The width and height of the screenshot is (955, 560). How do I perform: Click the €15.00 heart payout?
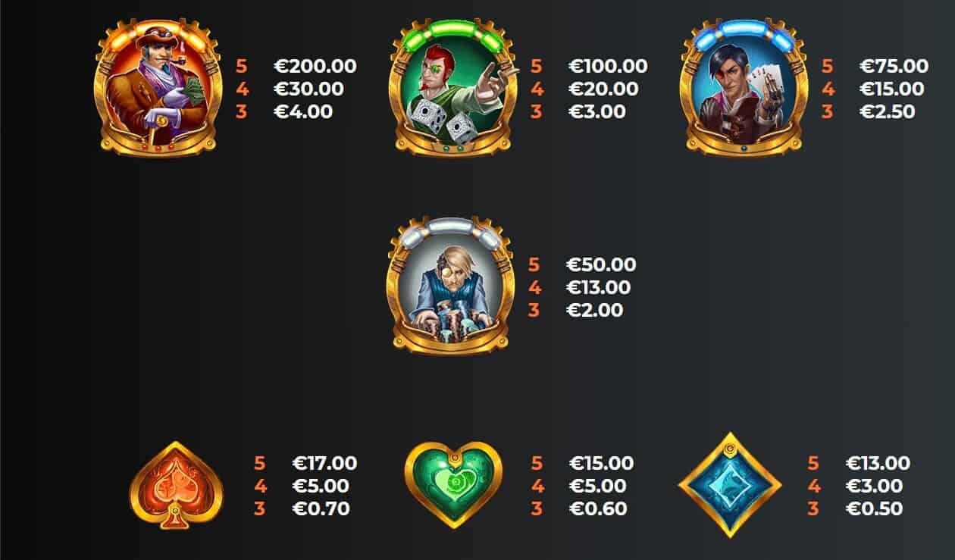coord(601,463)
